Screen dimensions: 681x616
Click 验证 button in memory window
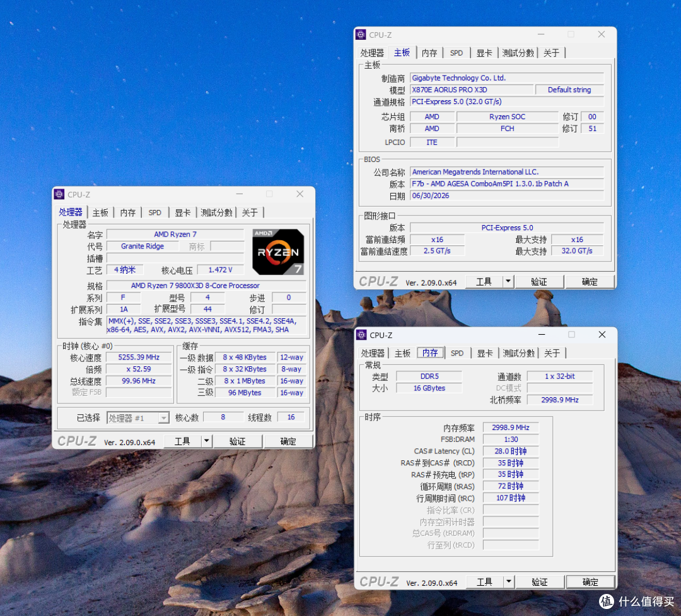[x=540, y=582]
